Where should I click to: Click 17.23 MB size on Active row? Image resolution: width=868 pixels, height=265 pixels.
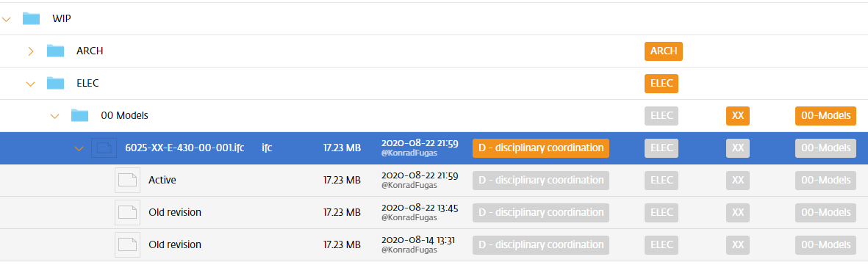pyautogui.click(x=342, y=180)
